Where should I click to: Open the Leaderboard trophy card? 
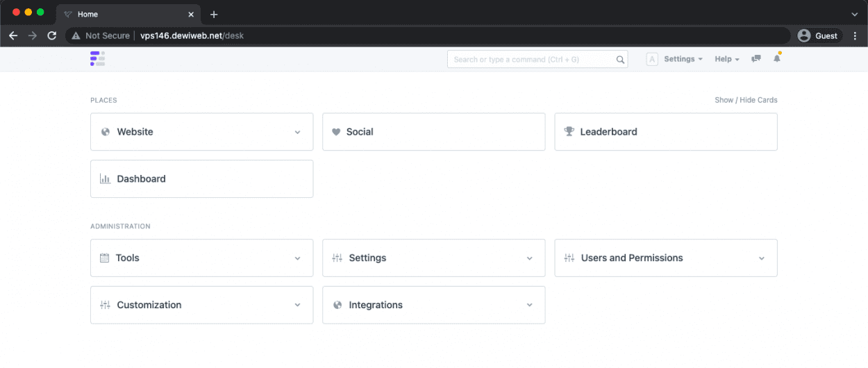(x=665, y=132)
